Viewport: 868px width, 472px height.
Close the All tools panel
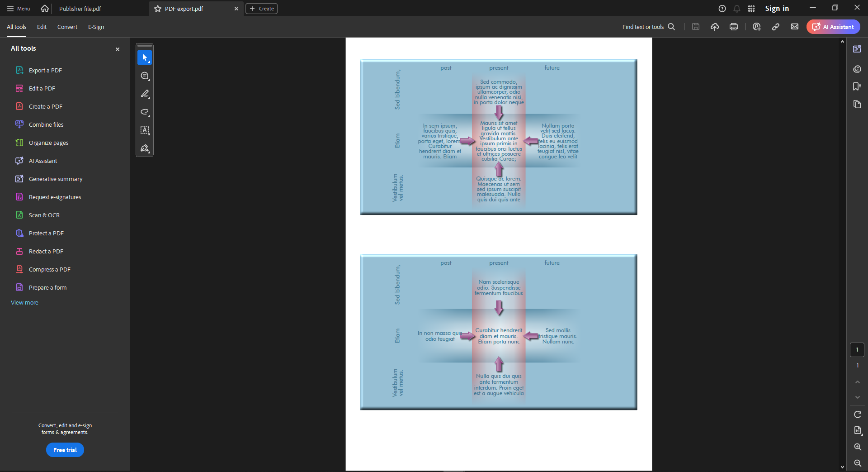pos(118,49)
